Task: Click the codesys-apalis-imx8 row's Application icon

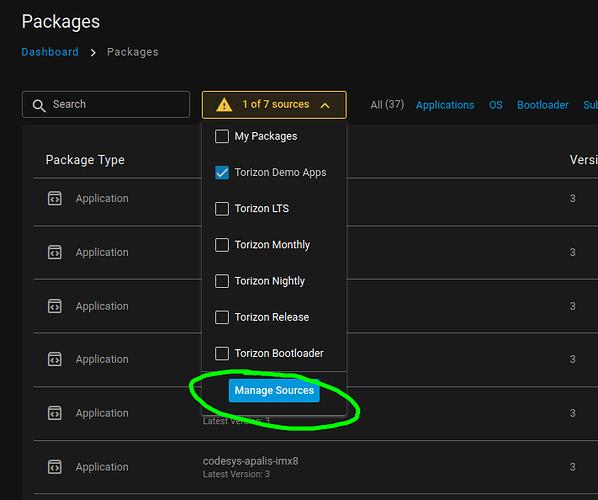Action: pyautogui.click(x=55, y=467)
